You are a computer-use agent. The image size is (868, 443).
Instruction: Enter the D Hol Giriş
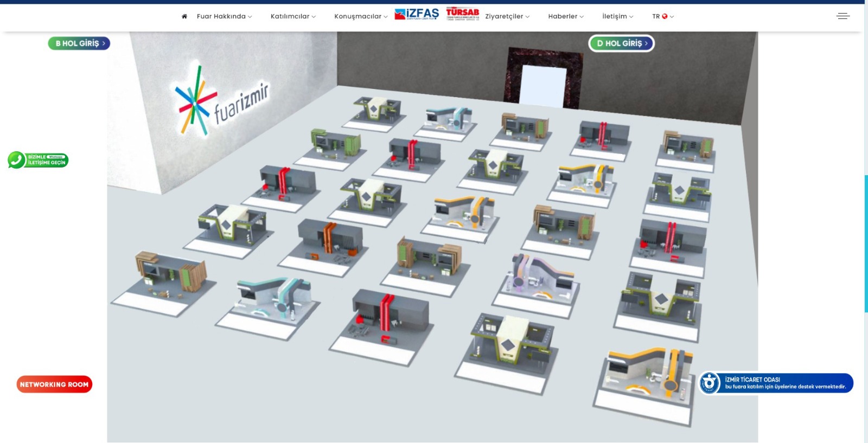tap(622, 43)
